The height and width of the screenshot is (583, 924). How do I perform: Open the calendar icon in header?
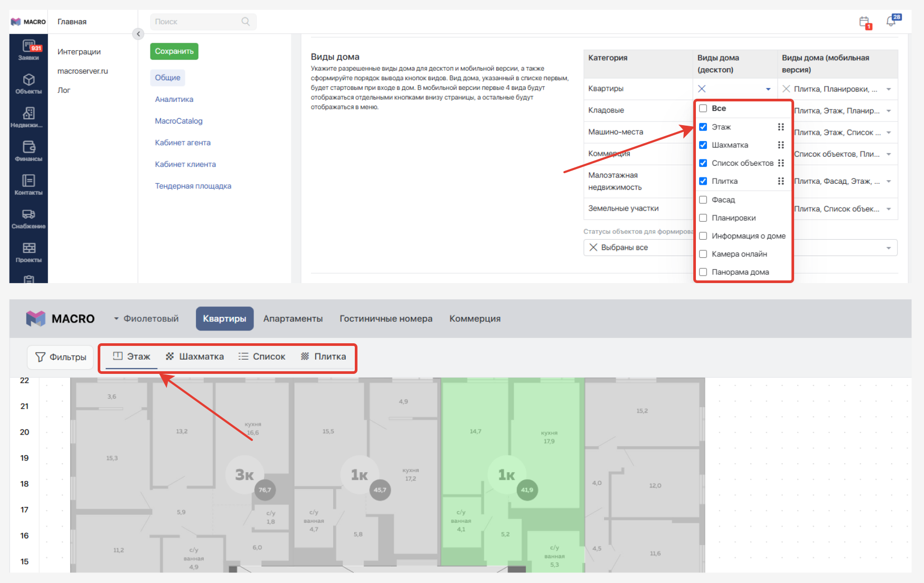[x=864, y=22]
